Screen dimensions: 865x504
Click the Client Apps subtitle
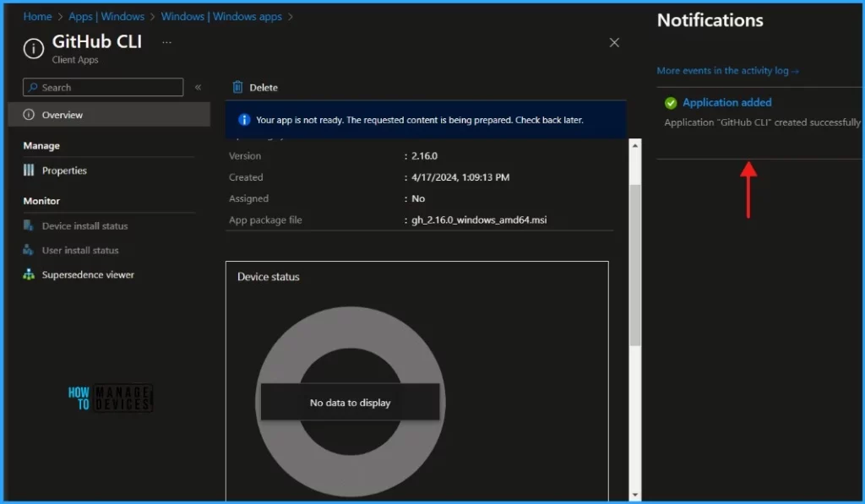tap(75, 60)
